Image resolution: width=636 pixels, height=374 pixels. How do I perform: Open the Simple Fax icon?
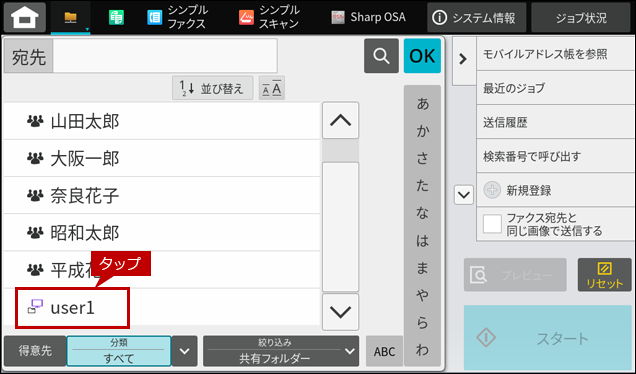click(x=154, y=17)
